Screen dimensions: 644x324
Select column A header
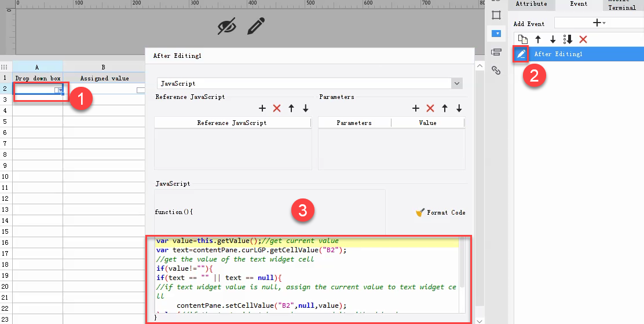tap(38, 67)
